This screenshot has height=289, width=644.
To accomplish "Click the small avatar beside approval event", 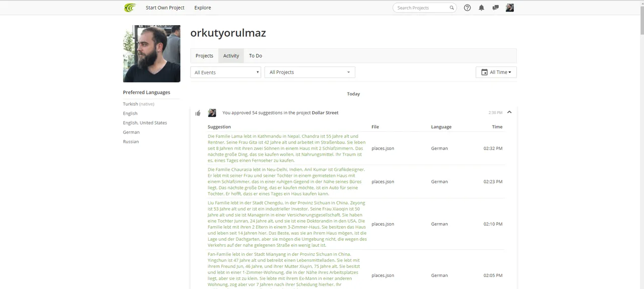I will [x=212, y=113].
